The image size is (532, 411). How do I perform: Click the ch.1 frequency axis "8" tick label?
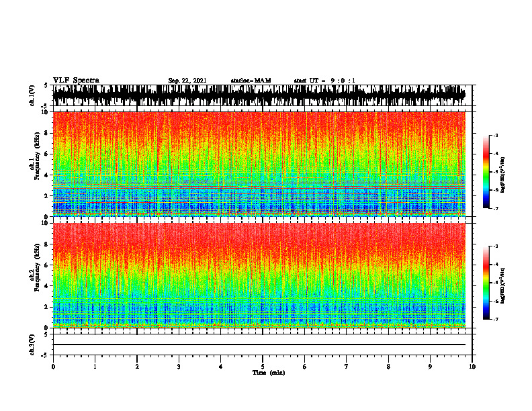point(46,133)
